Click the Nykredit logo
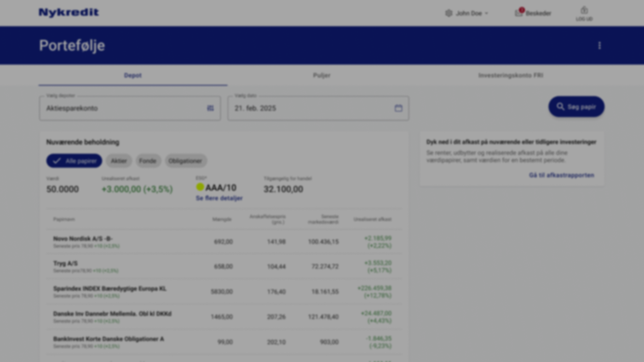This screenshot has width=644, height=362. point(69,13)
